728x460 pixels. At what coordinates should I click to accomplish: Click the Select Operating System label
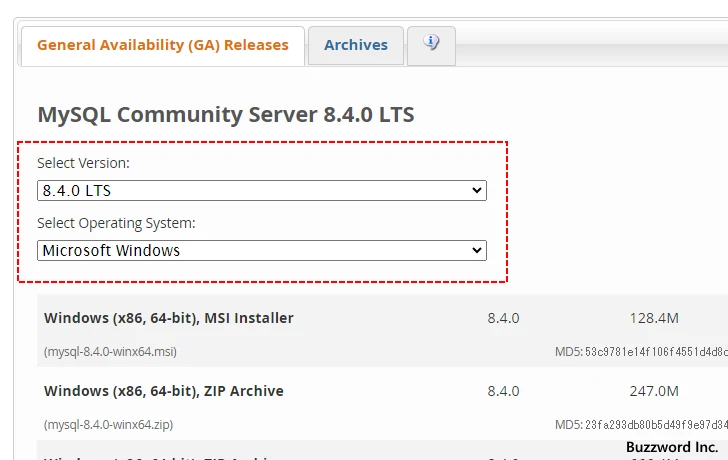(x=116, y=223)
